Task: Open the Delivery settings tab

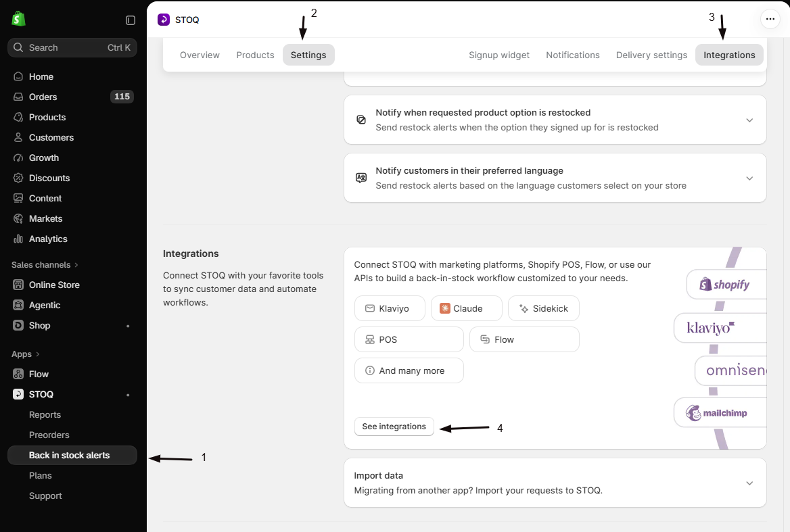Action: pyautogui.click(x=651, y=55)
